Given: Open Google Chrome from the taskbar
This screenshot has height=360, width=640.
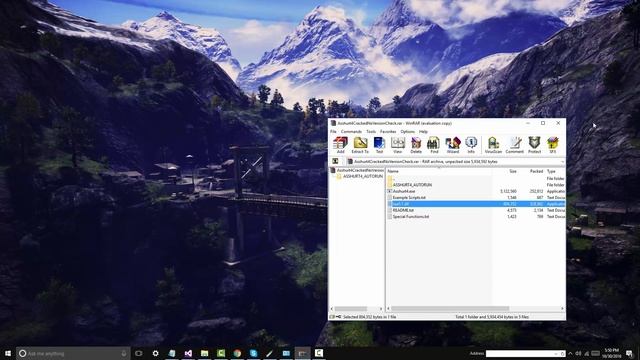Looking at the screenshot, I should coord(237,353).
